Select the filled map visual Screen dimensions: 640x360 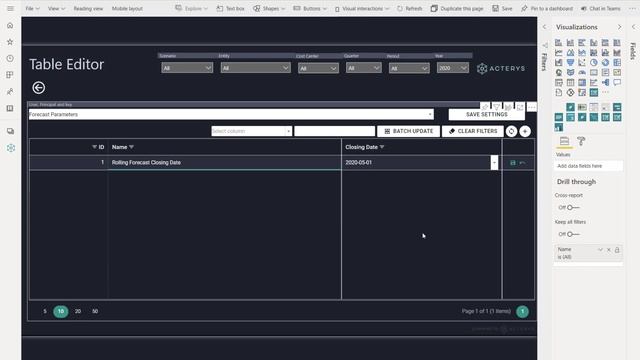tap(570, 73)
